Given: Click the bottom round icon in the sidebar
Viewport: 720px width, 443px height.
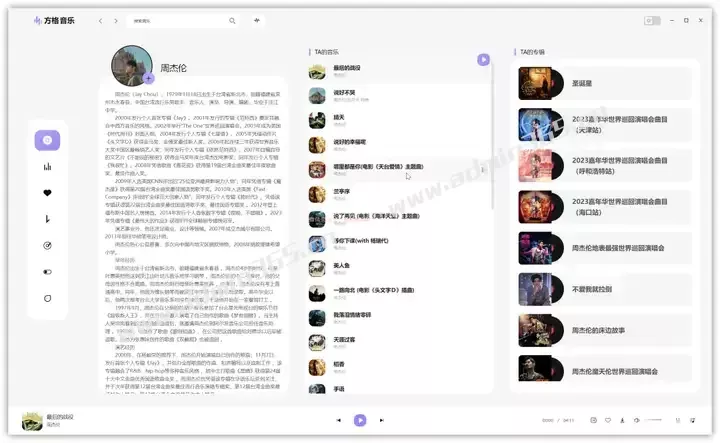Looking at the screenshot, I should click(47, 298).
